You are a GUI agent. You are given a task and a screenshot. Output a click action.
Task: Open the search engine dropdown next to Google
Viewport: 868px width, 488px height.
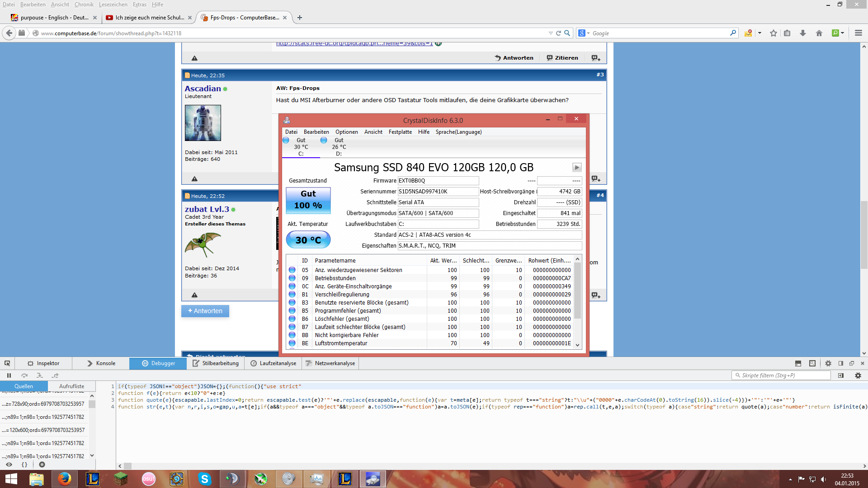click(x=588, y=33)
